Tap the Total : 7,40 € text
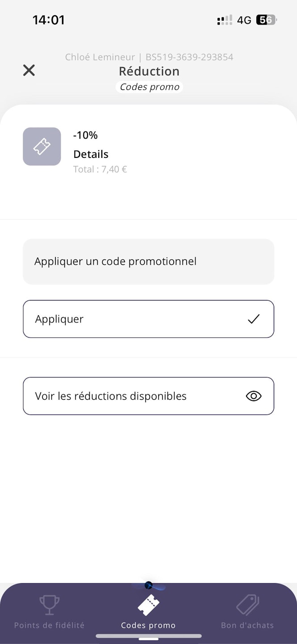The height and width of the screenshot is (644, 297). pos(100,169)
